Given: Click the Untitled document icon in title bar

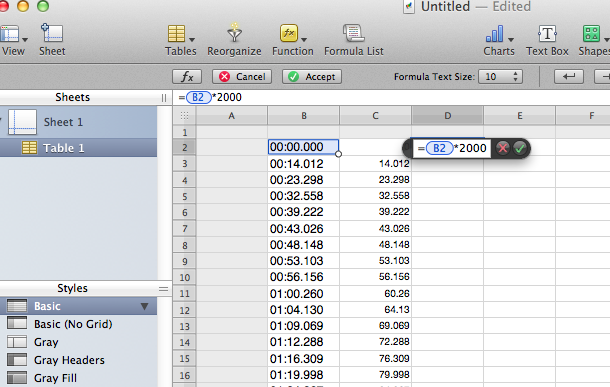Looking at the screenshot, I should [x=409, y=6].
